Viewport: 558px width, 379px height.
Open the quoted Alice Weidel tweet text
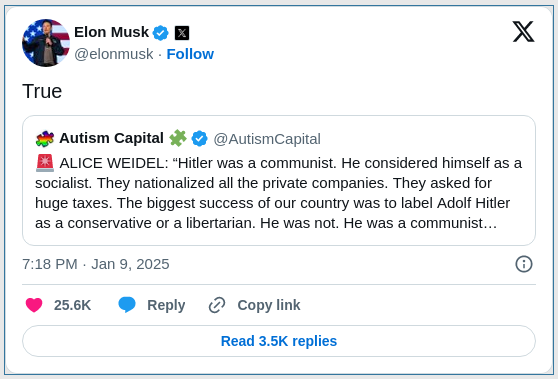278,193
